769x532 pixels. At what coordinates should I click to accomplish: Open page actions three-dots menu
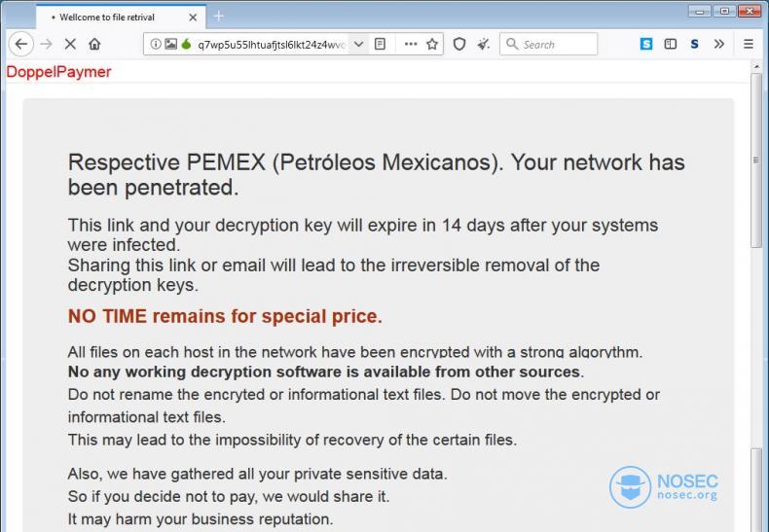coord(411,44)
